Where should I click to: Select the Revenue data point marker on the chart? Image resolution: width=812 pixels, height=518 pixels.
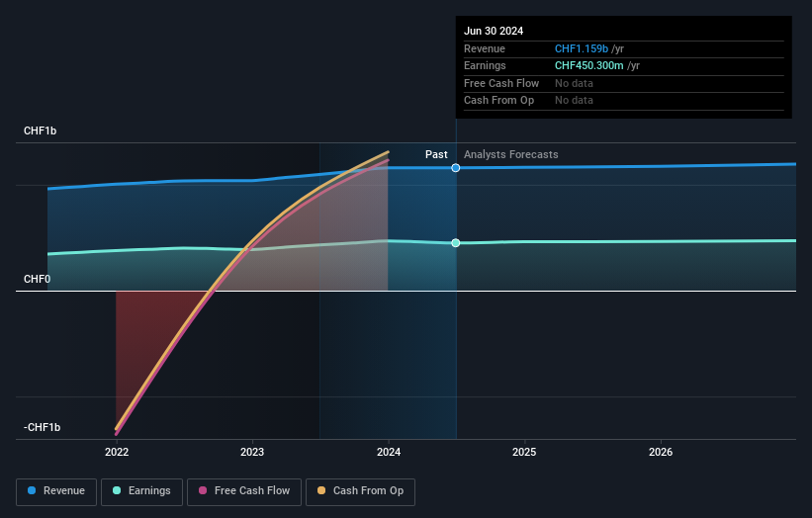[456, 168]
